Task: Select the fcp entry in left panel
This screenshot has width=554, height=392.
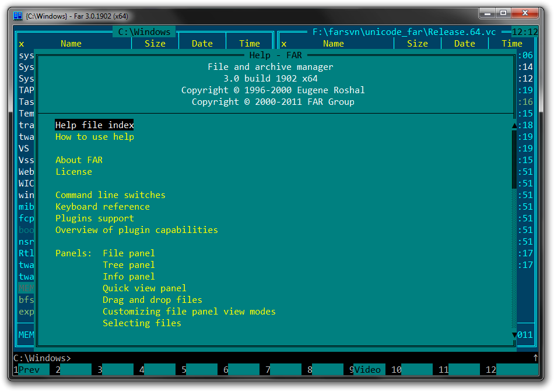Action: pyautogui.click(x=26, y=218)
